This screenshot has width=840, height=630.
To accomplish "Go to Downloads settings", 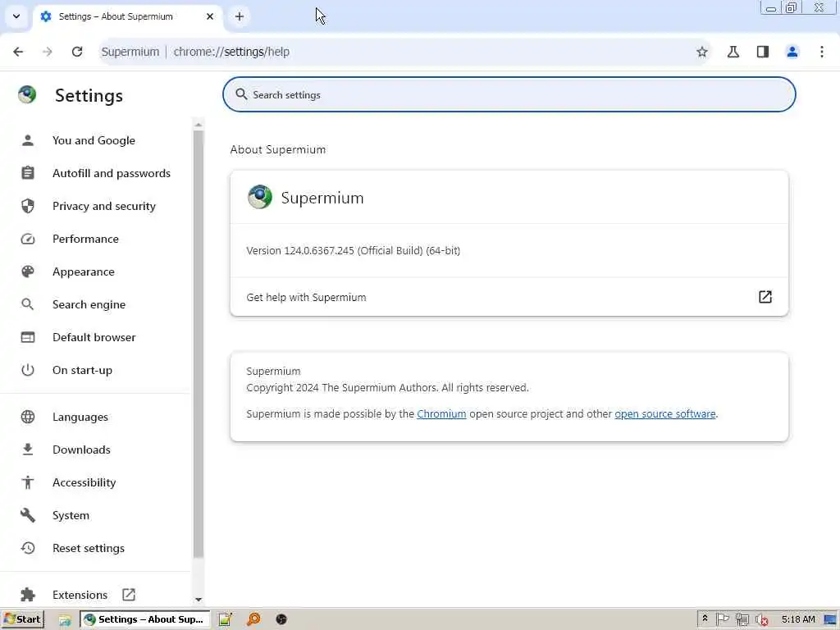I will pos(81,450).
